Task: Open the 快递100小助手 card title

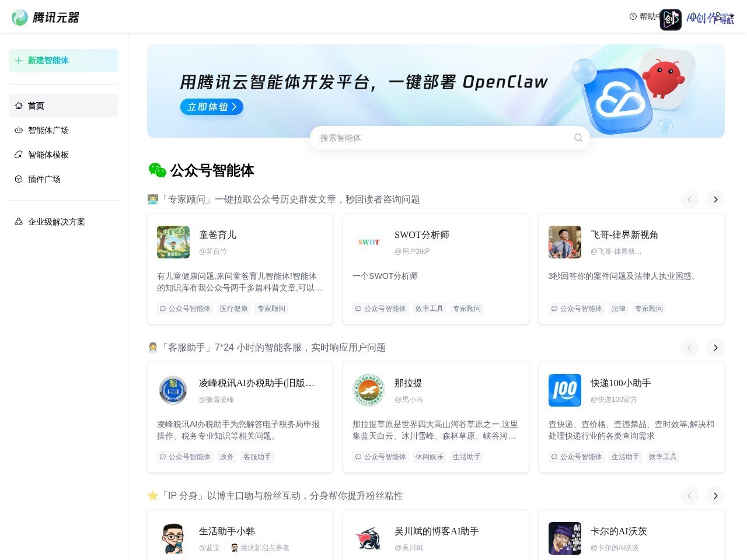Action: [621, 383]
